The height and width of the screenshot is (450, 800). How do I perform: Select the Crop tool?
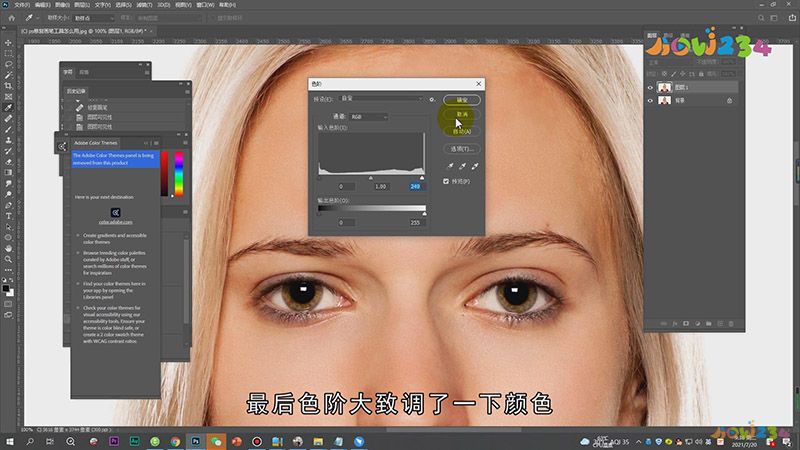coord(8,86)
